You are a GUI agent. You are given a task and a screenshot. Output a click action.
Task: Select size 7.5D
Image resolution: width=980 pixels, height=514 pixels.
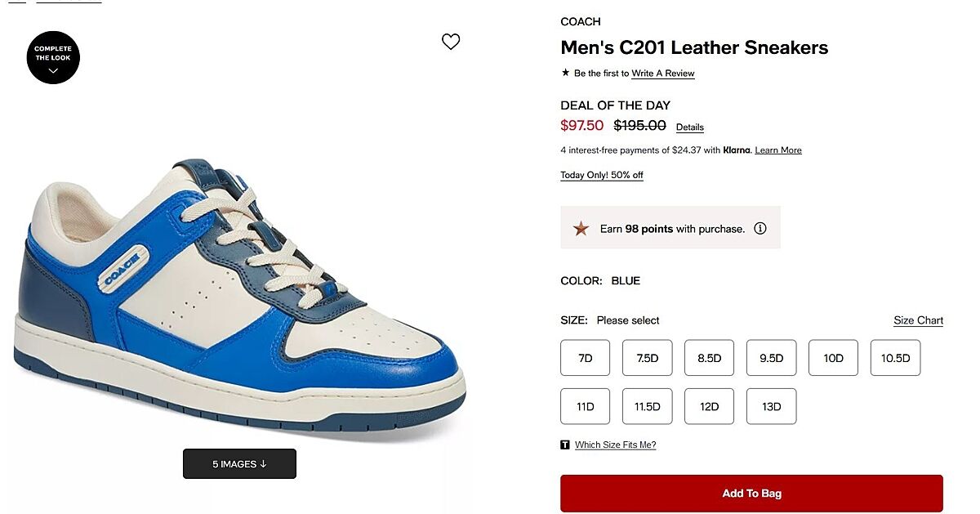click(x=647, y=358)
